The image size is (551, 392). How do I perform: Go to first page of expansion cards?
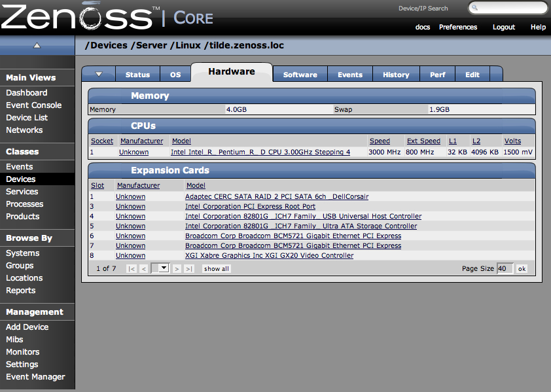tap(132, 268)
